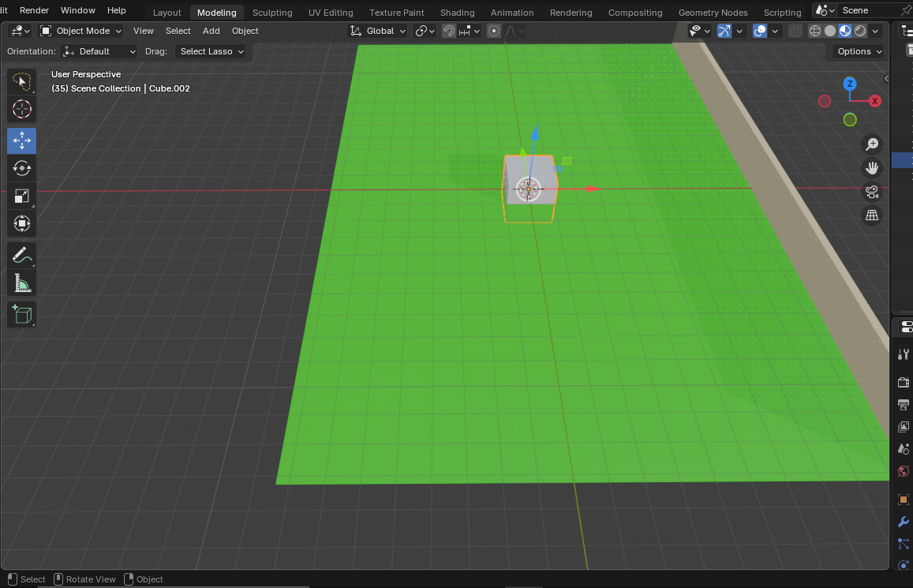Viewport: 913px width, 588px height.
Task: Switch to wireframe viewport shading
Action: 815,31
